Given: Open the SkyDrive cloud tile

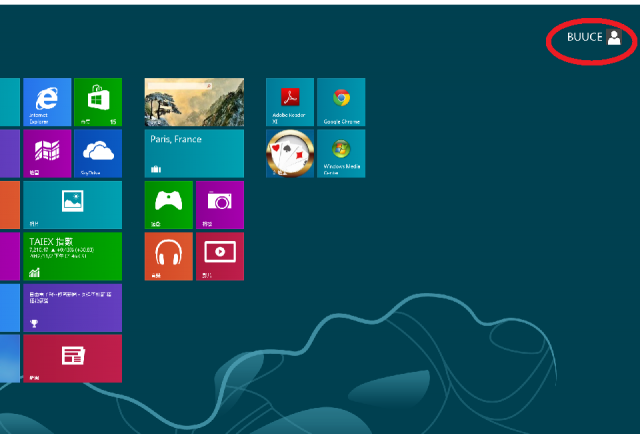Looking at the screenshot, I should click(x=98, y=154).
